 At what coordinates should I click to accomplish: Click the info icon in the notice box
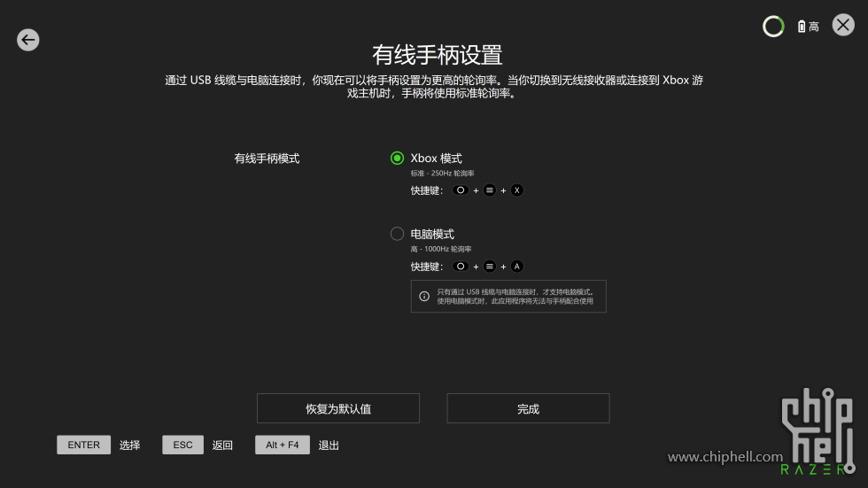tap(424, 297)
